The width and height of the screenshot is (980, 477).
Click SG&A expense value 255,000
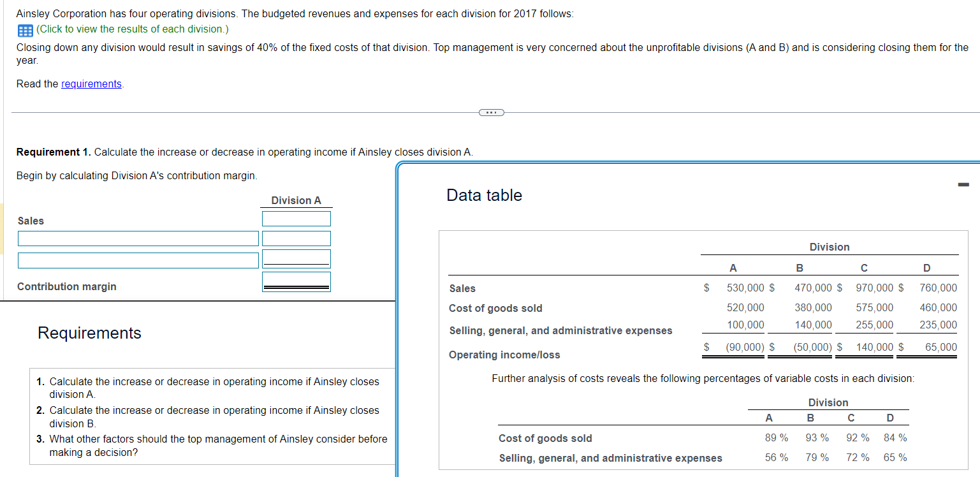875,325
